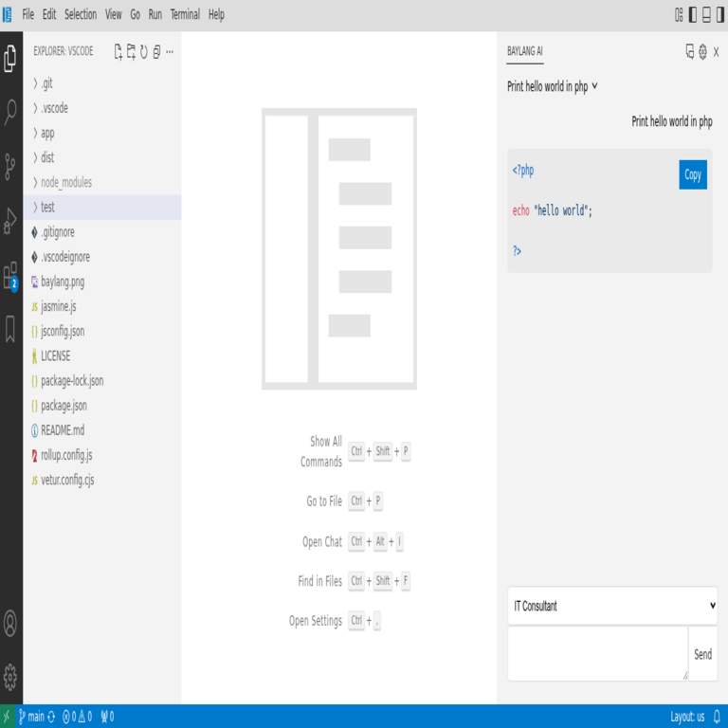Toggle the primary side bar visibility
Screen dimensions: 728x728
[693, 14]
